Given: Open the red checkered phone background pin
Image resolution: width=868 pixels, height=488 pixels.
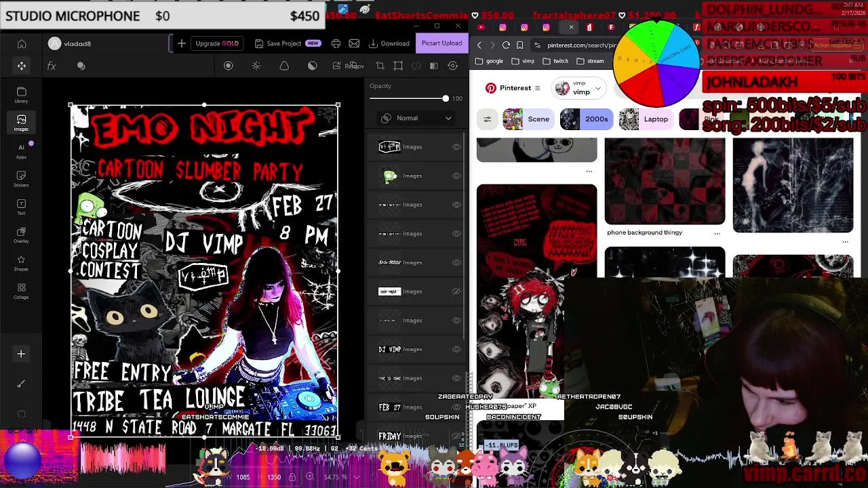Looking at the screenshot, I should tap(665, 181).
